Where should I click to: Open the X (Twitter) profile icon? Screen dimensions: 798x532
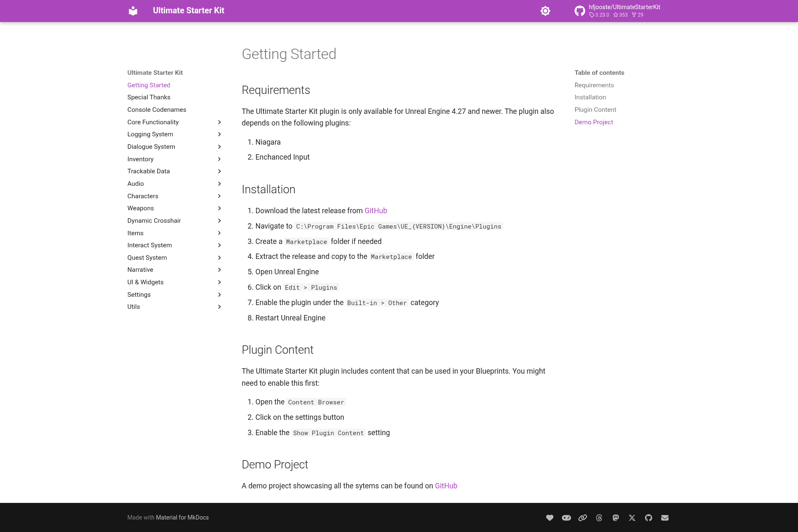(x=632, y=517)
